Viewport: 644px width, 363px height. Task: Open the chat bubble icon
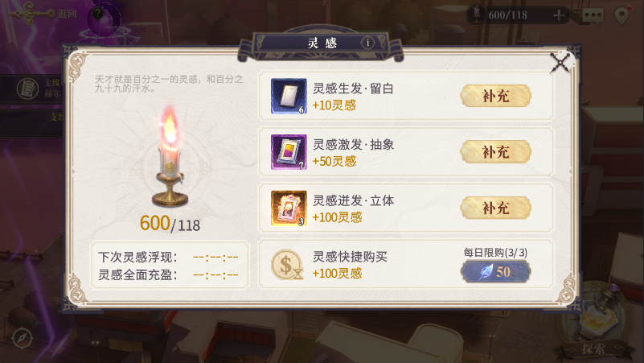[593, 15]
